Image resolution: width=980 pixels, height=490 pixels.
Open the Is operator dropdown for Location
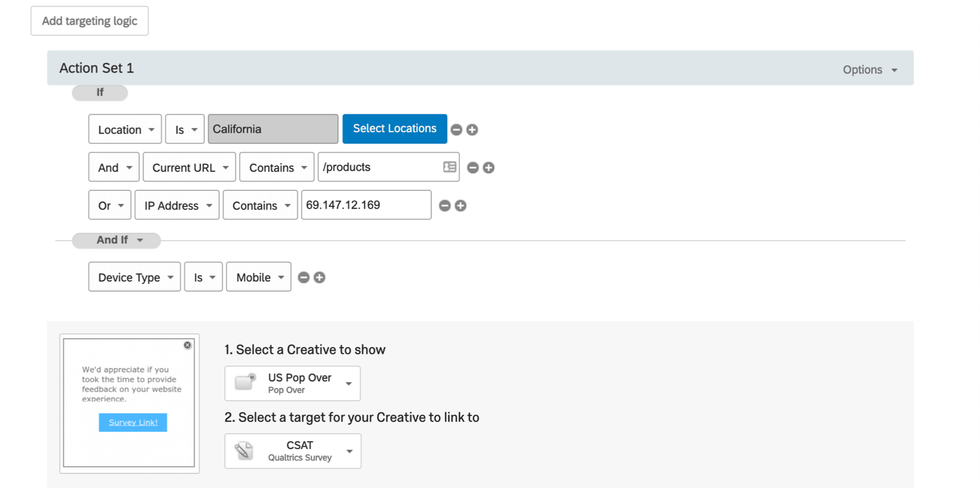coord(185,129)
